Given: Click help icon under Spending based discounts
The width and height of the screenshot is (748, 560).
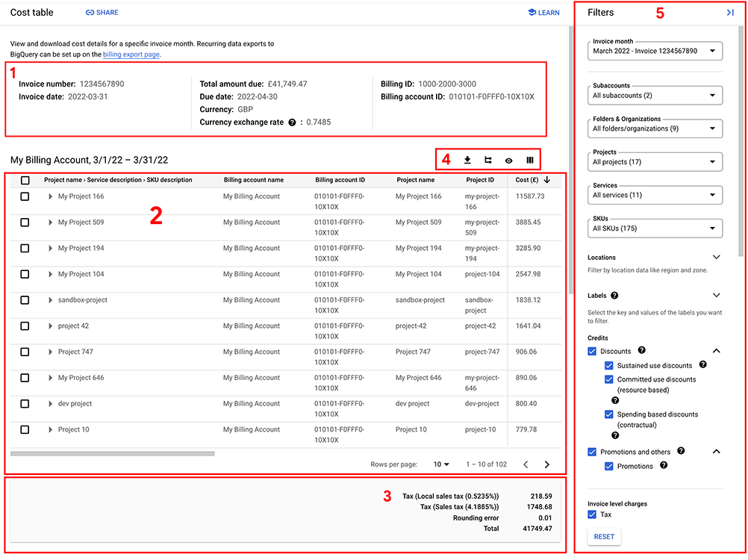Looking at the screenshot, I should 615,435.
